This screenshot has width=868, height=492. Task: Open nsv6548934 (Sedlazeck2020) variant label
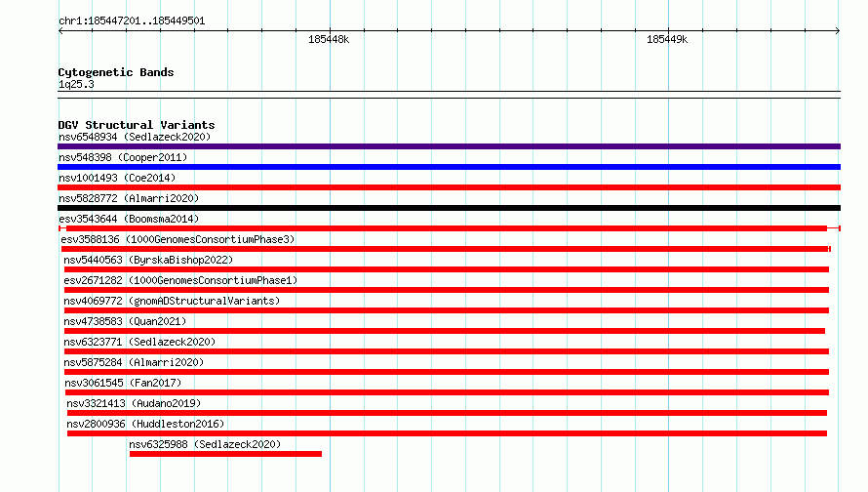click(135, 137)
